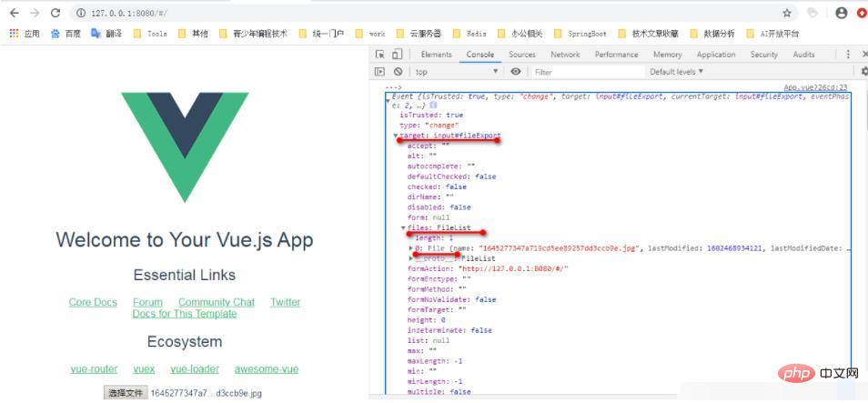Open the top context dropdown
Viewport: 868px width, 403px height.
click(457, 71)
